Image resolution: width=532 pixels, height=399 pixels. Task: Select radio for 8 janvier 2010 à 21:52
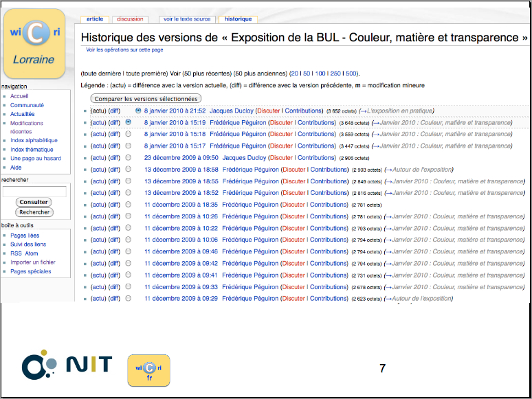138,111
